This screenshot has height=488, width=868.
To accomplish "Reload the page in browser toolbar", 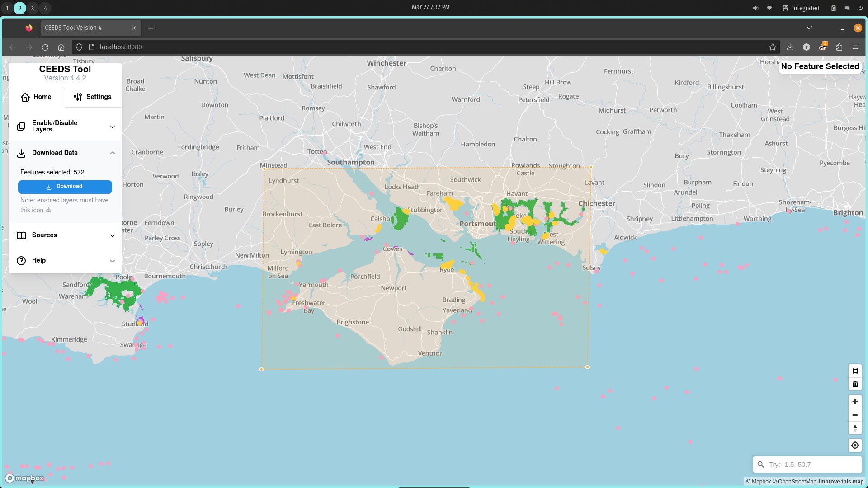I will [x=45, y=47].
